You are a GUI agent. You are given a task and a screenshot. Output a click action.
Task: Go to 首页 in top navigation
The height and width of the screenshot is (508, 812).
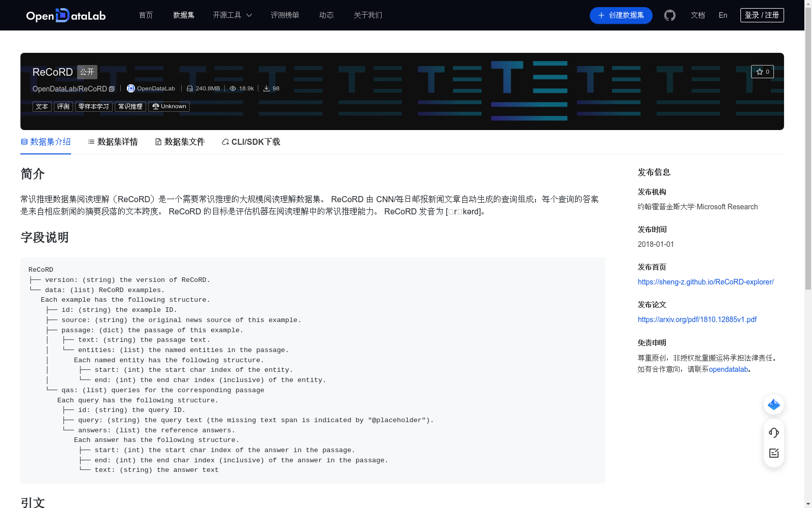pyautogui.click(x=146, y=15)
